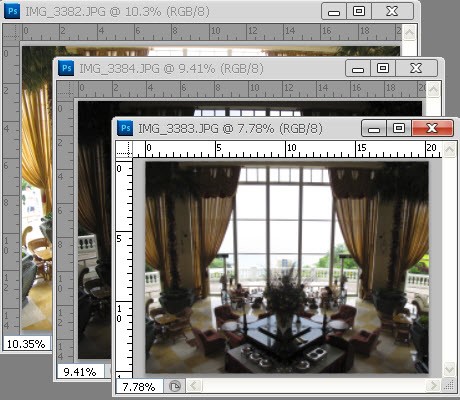The height and width of the screenshot is (400, 460).
Task: Click the Ps icon of IMG_3384.JPG window
Action: pos(66,68)
